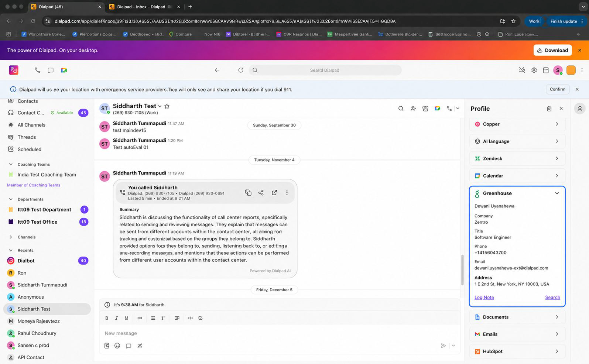Click the conversation vertical scrollbar

[x=462, y=270]
